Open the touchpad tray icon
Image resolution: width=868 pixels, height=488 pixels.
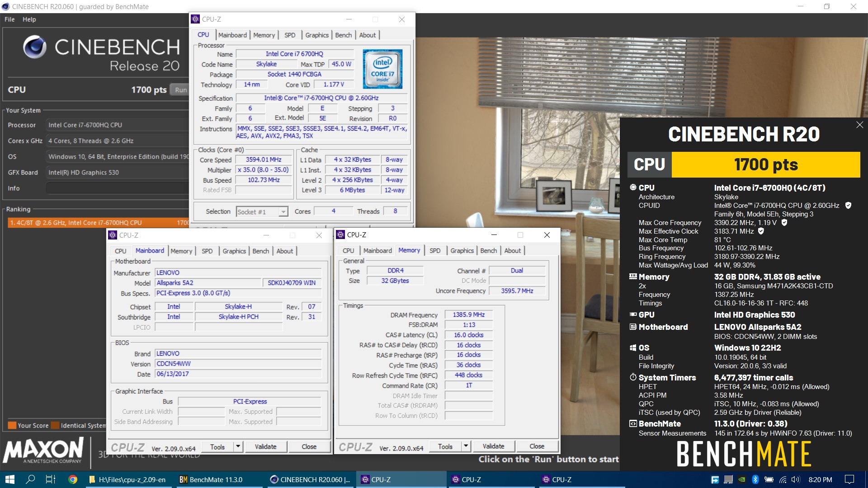pyautogui.click(x=728, y=479)
